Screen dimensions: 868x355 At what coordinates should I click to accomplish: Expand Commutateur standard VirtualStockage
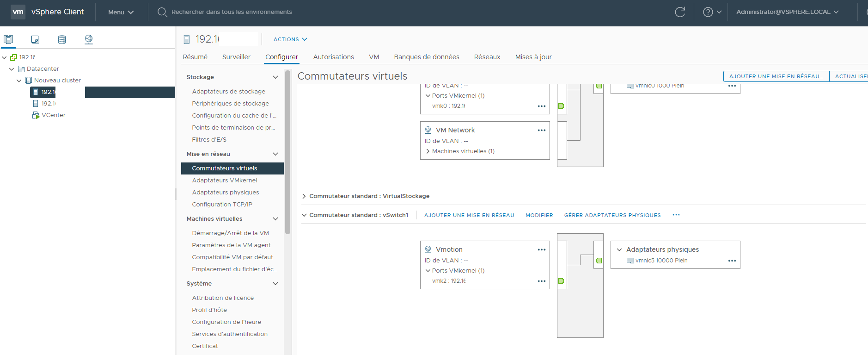tap(304, 196)
